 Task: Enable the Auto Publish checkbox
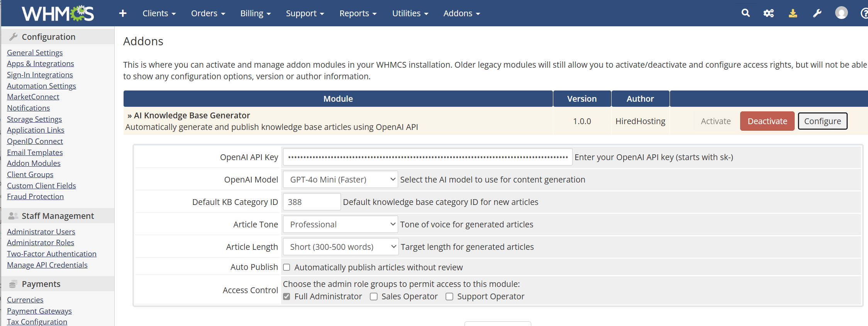287,268
